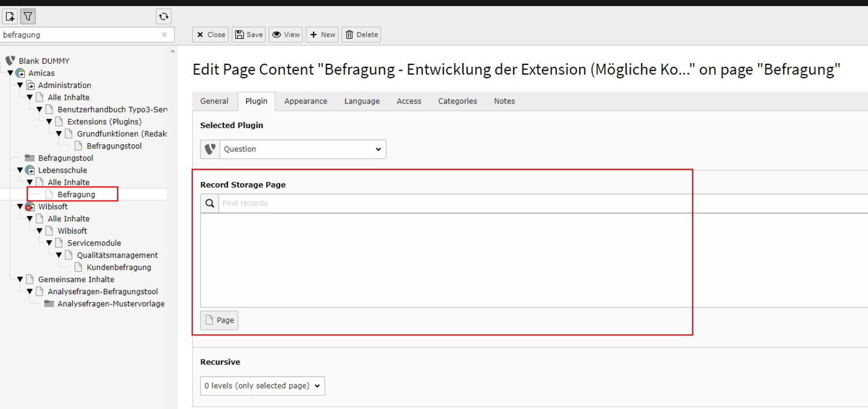Collapse Benutzerhandbuch Typo3-Serv node

[39, 109]
